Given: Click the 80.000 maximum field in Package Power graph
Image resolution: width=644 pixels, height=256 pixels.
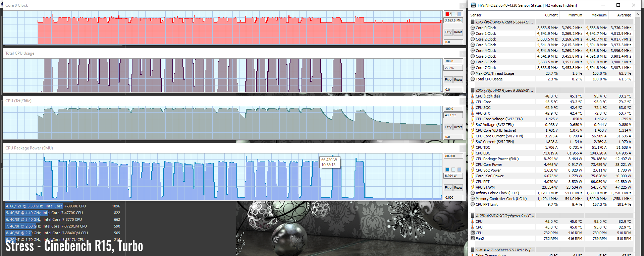Looking at the screenshot, I should pos(453,156).
